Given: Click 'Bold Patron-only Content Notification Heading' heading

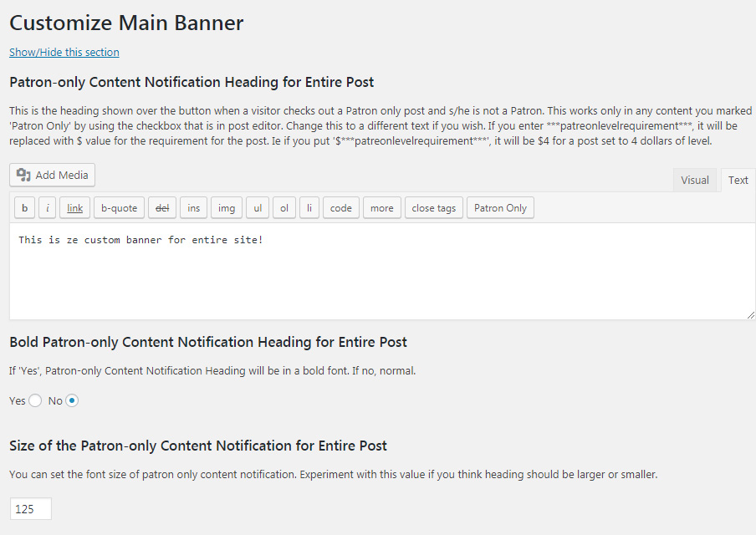Looking at the screenshot, I should pos(207,342).
